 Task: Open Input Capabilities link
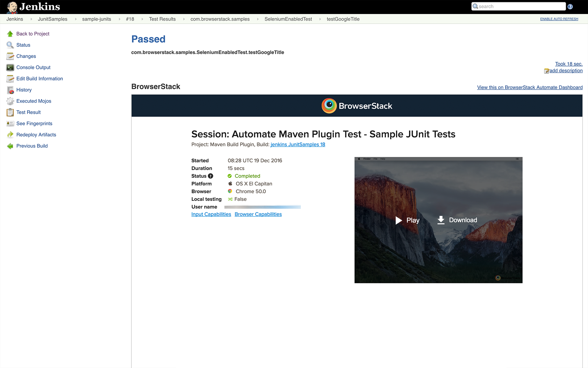[x=211, y=214]
